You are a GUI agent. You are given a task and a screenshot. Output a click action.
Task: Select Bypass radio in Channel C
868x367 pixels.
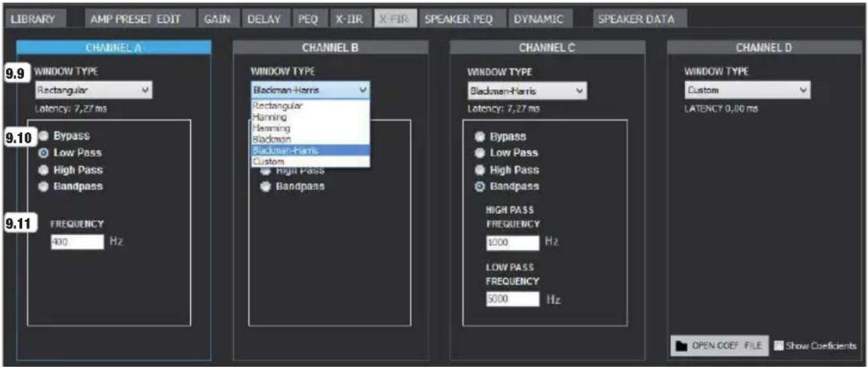(480, 137)
